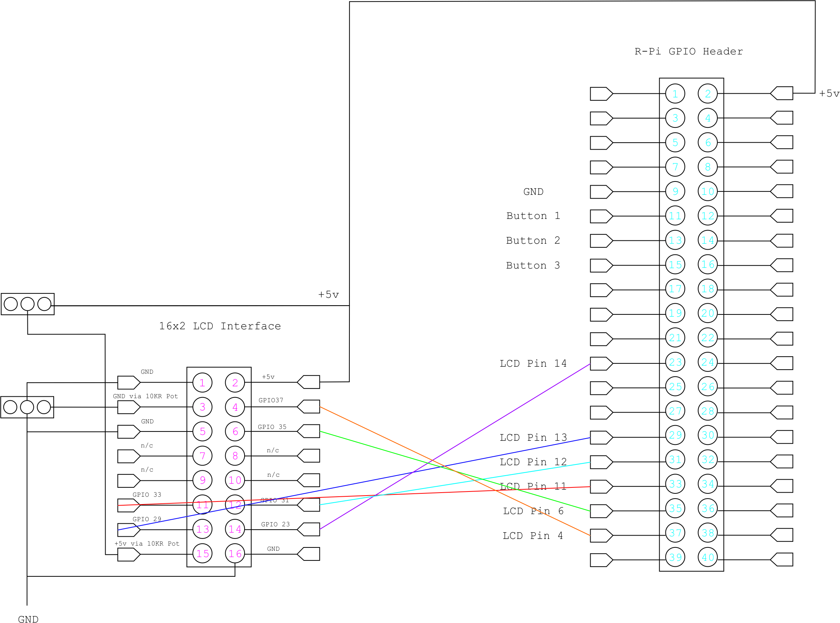Viewport: 840px width, 623px height.
Task: Click the upper three-hole potentiometer connector's middle circle
Action: click(27, 304)
